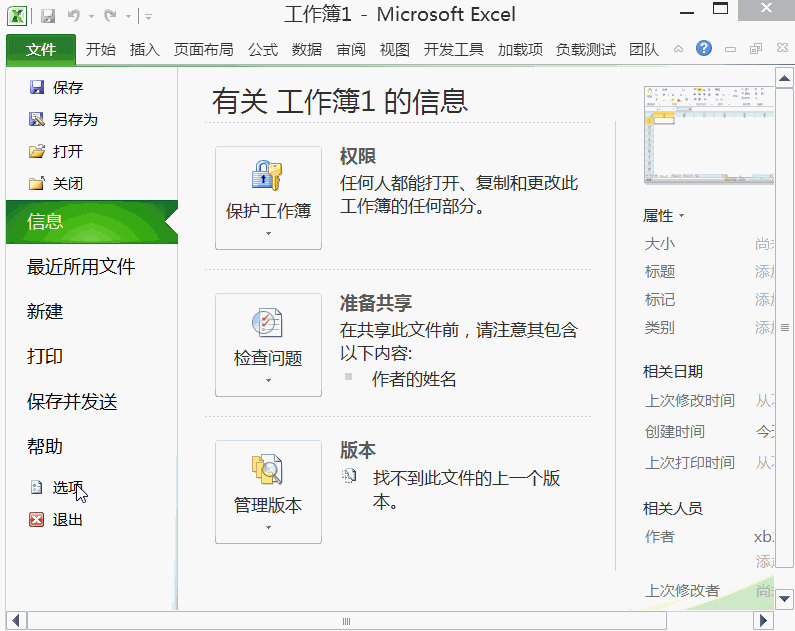795x631 pixels.
Task: Click the 作者 value under 相关人员
Action: [x=764, y=537]
